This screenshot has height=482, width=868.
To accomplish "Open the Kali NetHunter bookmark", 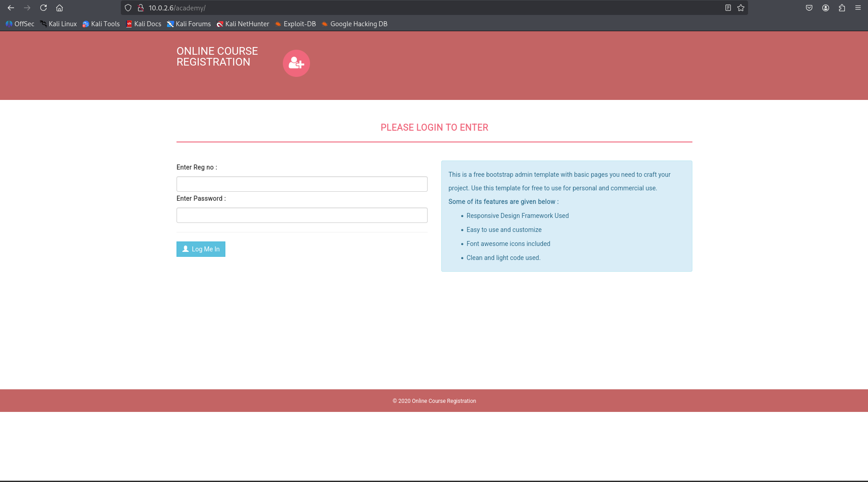I will (243, 24).
